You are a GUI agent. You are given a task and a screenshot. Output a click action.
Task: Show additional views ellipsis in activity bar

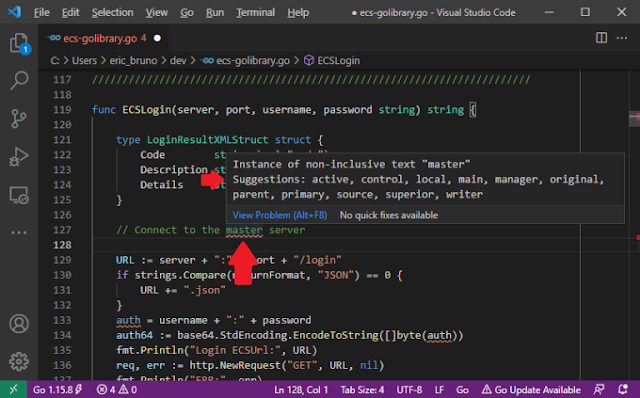click(x=19, y=233)
